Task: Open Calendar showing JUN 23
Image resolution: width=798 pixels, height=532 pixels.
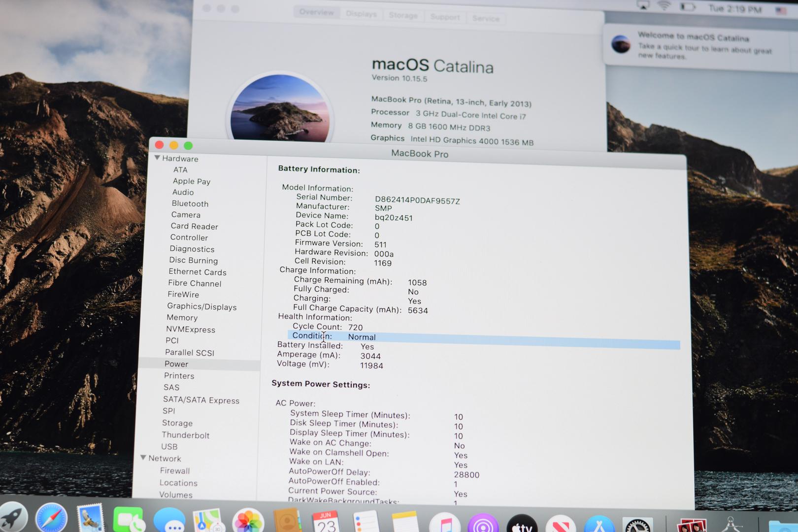Action: tap(326, 522)
